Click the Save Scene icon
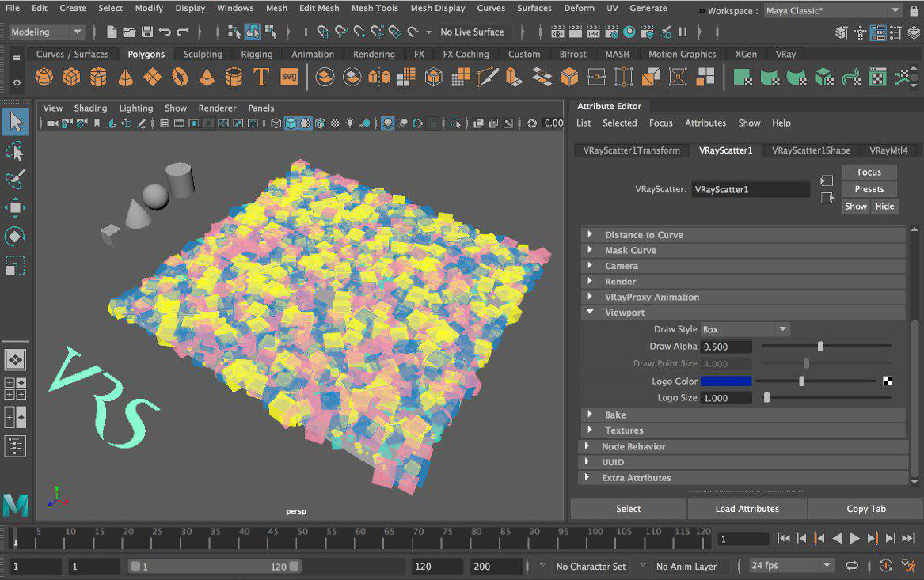924x580 pixels. click(147, 32)
